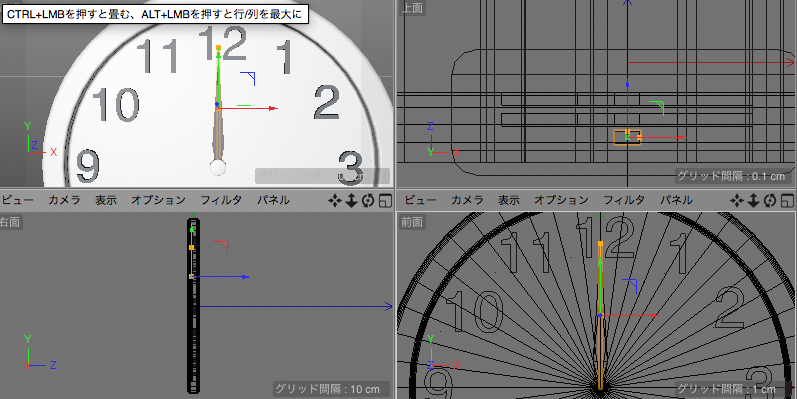Click the orange selected rectangle in the top view (上面)
The image size is (797, 399).
(627, 137)
